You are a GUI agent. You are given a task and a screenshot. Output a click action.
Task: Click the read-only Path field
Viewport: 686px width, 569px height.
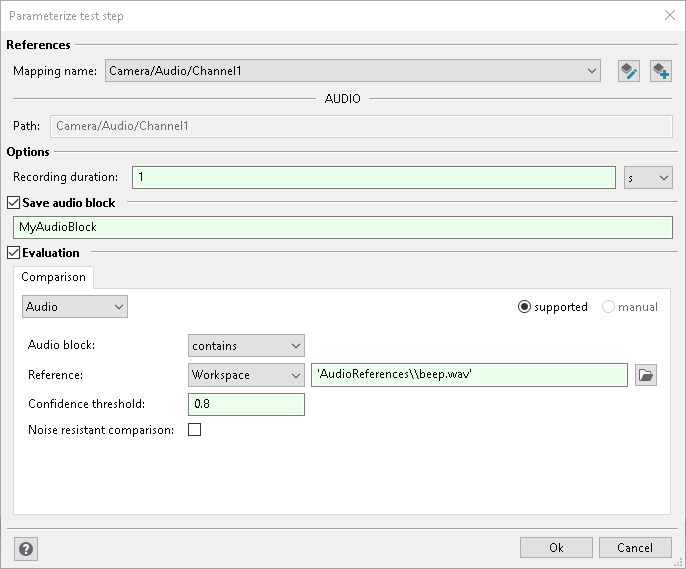pos(361,126)
